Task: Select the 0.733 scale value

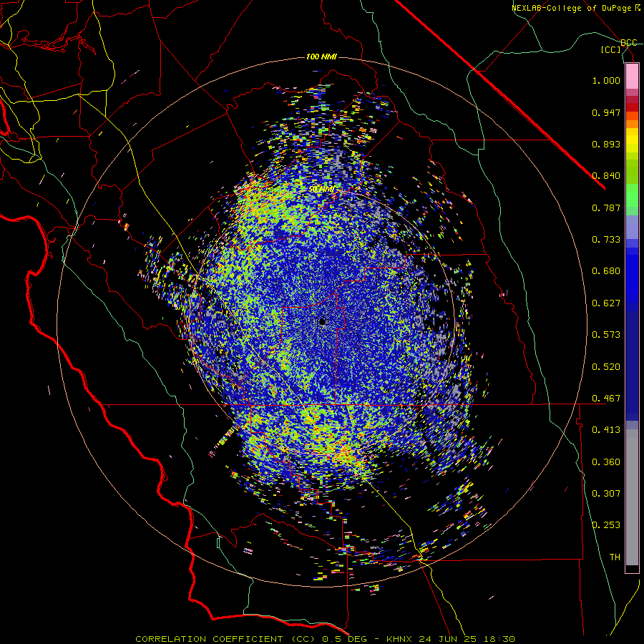Action: (606, 240)
